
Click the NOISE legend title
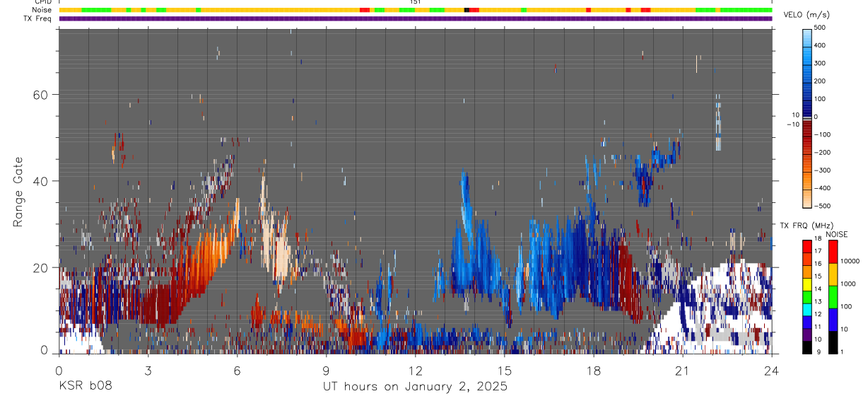point(836,234)
